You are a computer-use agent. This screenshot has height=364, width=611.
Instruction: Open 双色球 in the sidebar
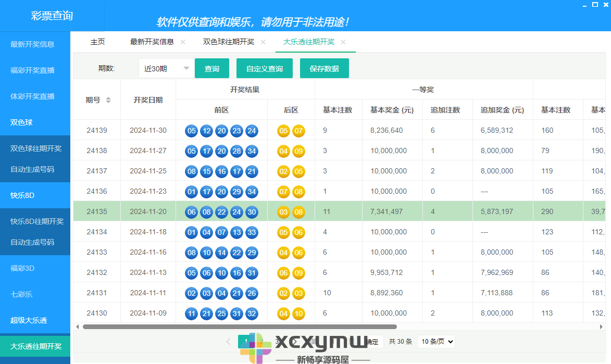pos(21,122)
